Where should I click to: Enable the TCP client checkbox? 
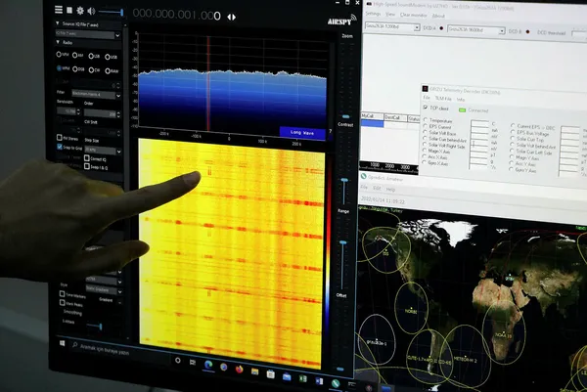point(426,108)
